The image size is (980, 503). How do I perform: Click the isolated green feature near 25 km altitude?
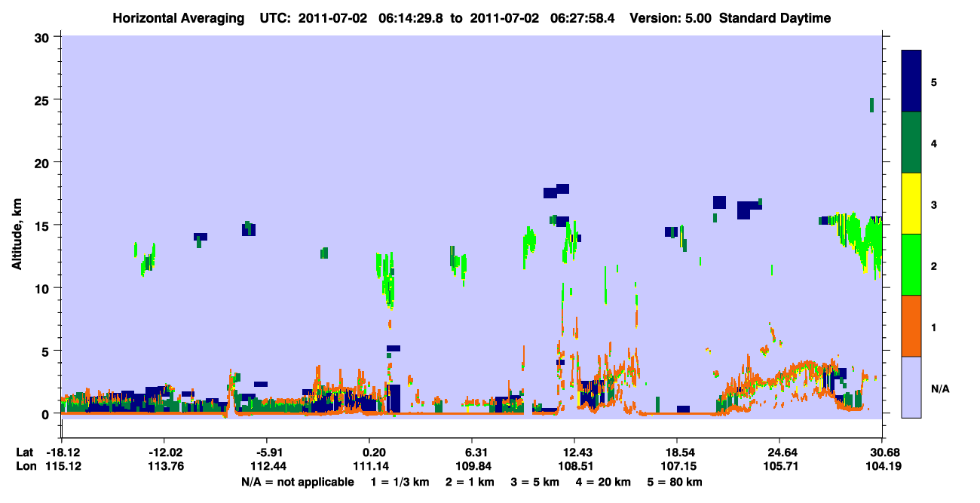click(x=871, y=105)
